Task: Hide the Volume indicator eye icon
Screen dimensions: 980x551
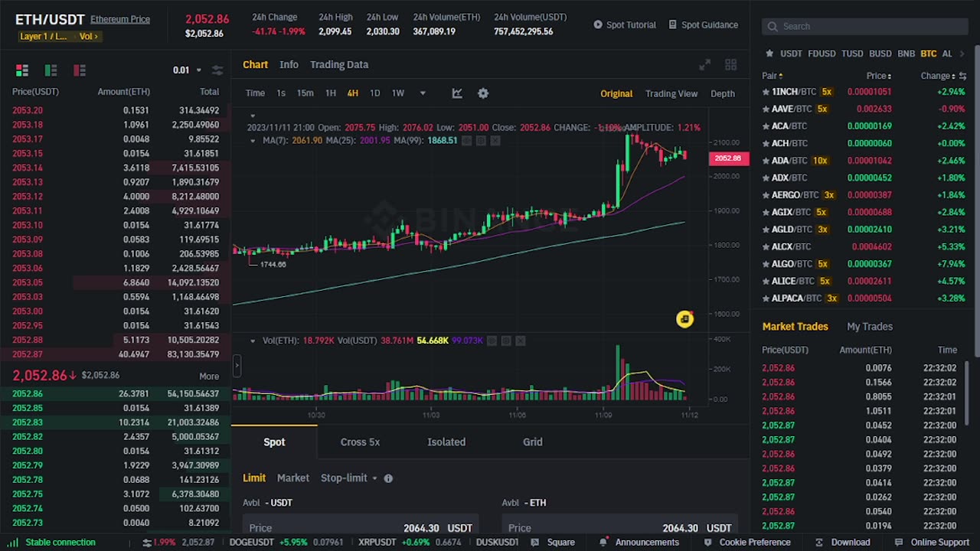Action: (492, 341)
